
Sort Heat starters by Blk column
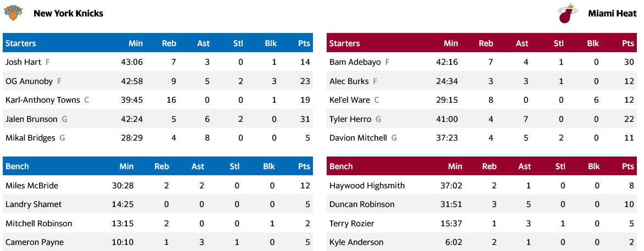pyautogui.click(x=593, y=43)
